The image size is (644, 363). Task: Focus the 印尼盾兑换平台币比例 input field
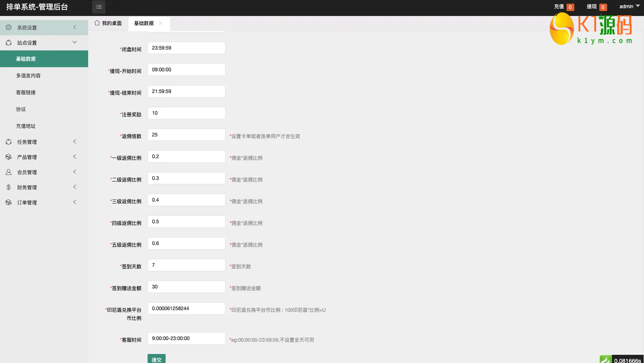click(x=187, y=309)
